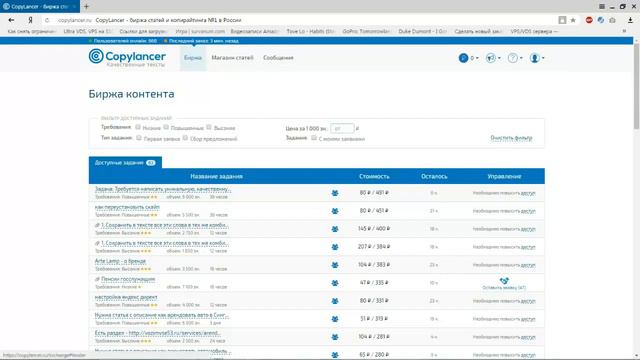Click the blue globe extension icon

point(600,20)
